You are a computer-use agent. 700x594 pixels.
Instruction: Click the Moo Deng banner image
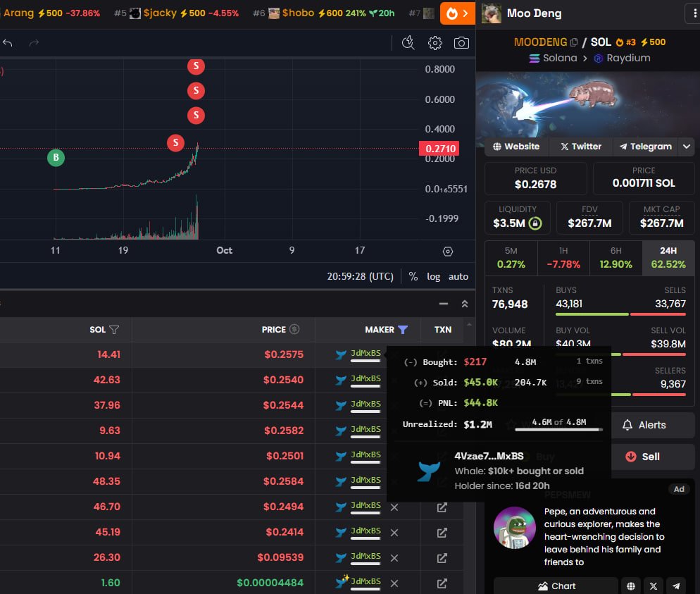587,104
